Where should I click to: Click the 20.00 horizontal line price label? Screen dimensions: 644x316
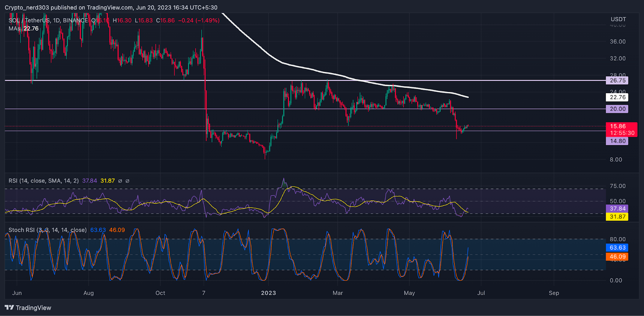[x=618, y=109]
